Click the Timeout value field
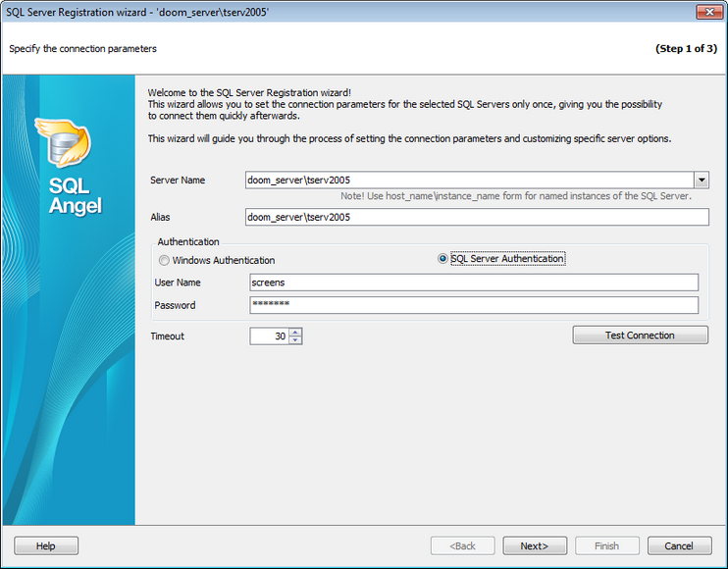The height and width of the screenshot is (569, 728). (269, 336)
